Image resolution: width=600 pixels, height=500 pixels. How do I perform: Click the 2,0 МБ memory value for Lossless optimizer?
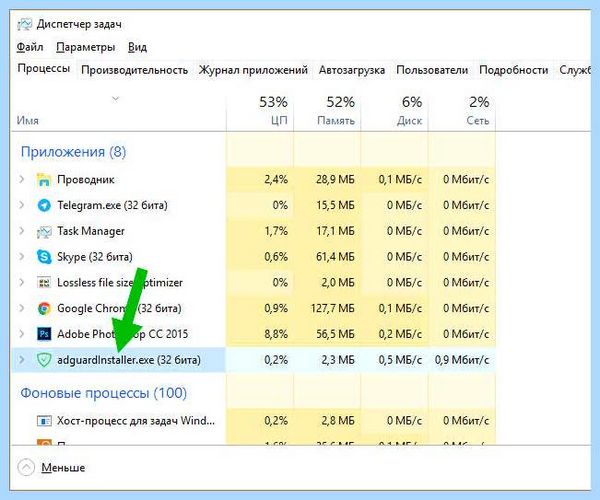[x=338, y=283]
